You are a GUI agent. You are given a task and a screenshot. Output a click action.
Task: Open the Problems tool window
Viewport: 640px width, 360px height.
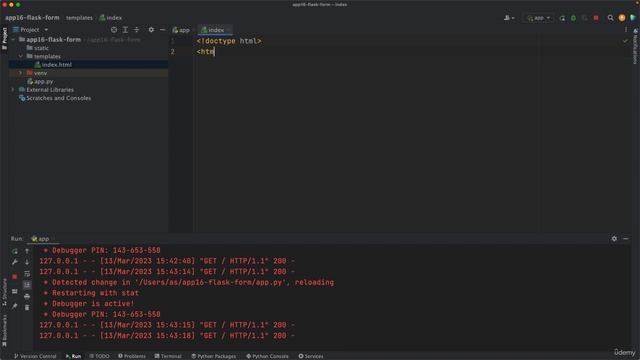(132, 356)
